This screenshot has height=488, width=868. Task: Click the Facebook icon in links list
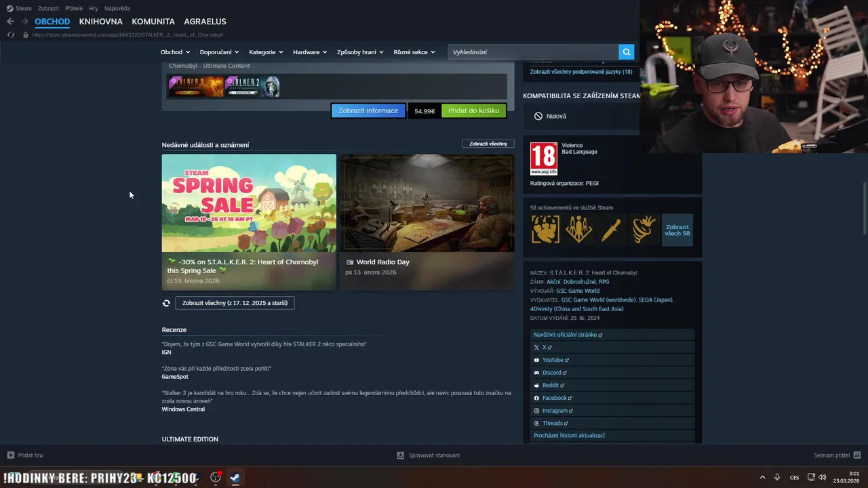[536, 398]
